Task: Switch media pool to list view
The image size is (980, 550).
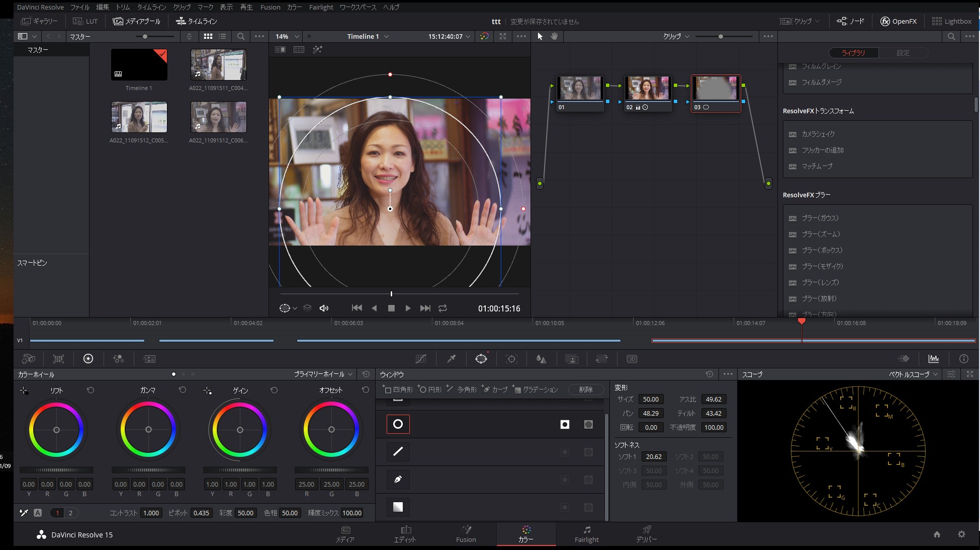Action: [x=222, y=36]
